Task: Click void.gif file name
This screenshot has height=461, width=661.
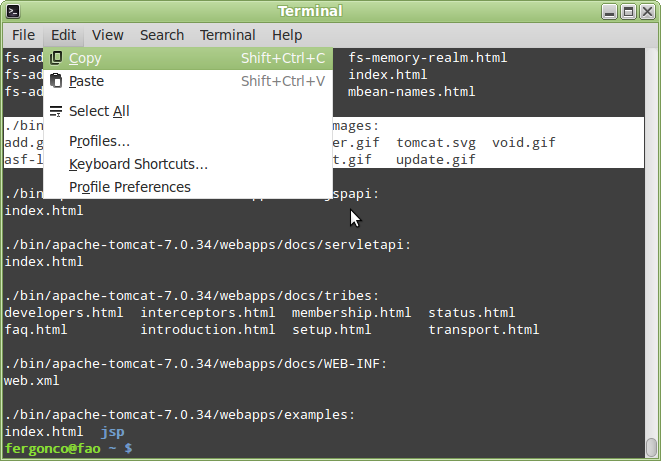Action: [524, 142]
